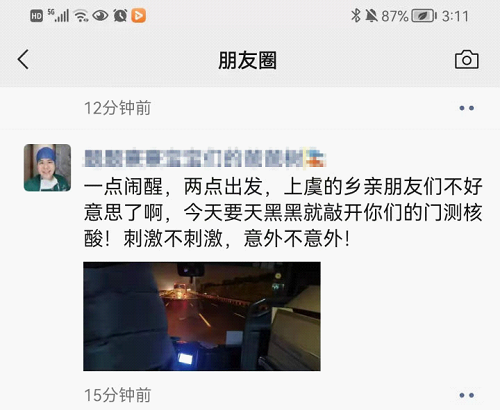Tap the 3:11 clock

pyautogui.click(x=455, y=16)
